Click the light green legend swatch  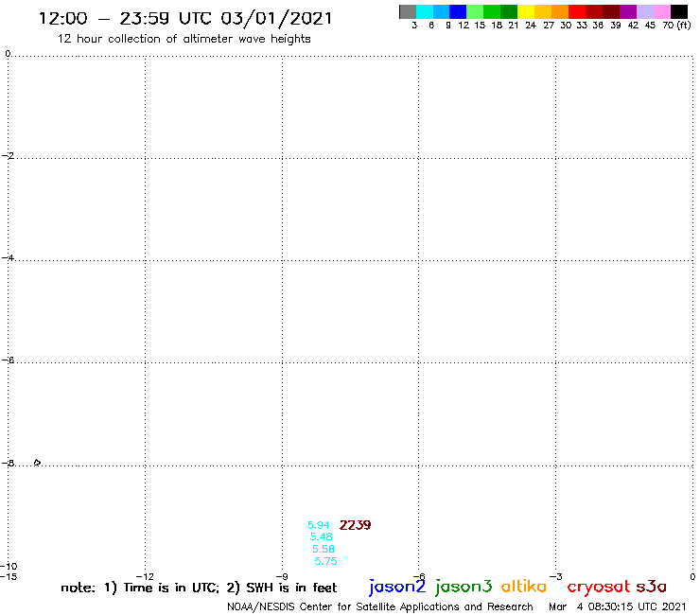[475, 11]
